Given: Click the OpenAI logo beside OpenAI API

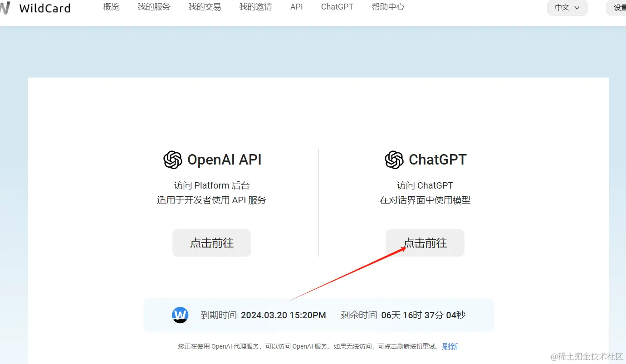Looking at the screenshot, I should [173, 160].
